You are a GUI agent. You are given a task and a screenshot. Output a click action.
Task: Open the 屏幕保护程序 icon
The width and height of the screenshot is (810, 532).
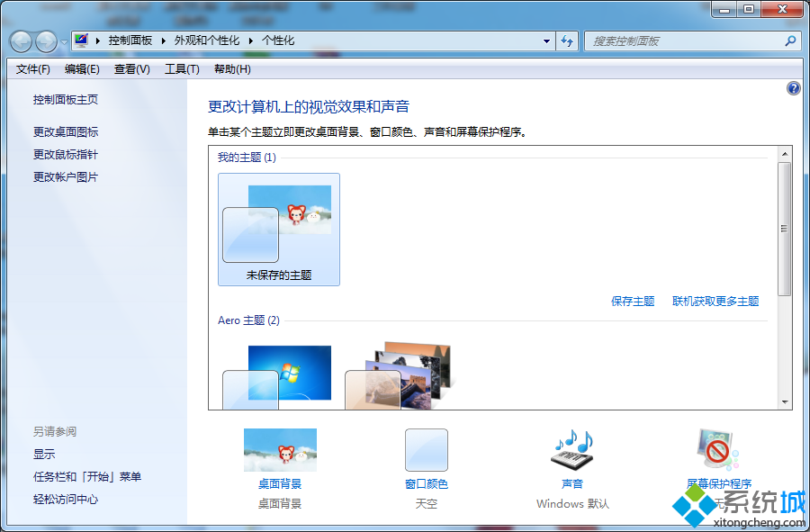pyautogui.click(x=715, y=449)
